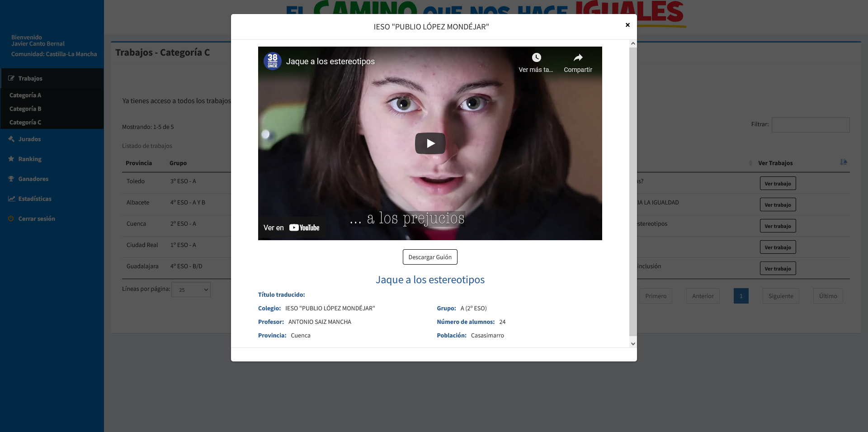This screenshot has height=432, width=868.
Task: Click Ver trabajo for the Toledo row
Action: [x=778, y=183]
